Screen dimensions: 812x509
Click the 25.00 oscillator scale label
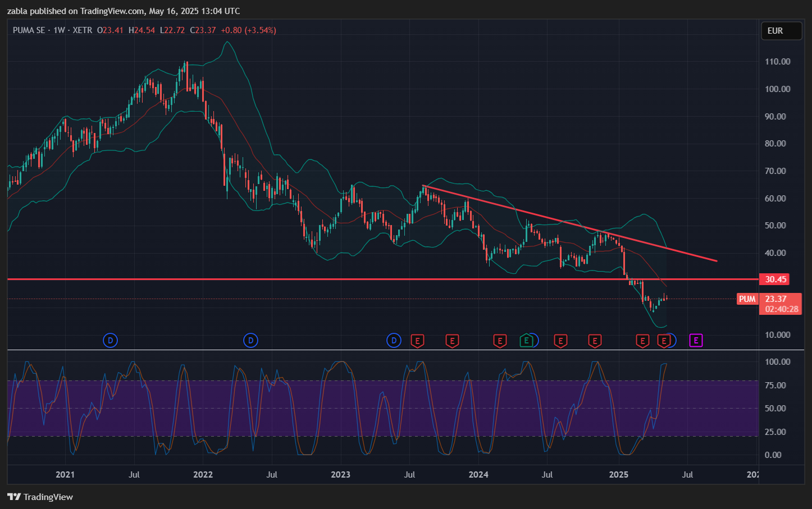(775, 432)
